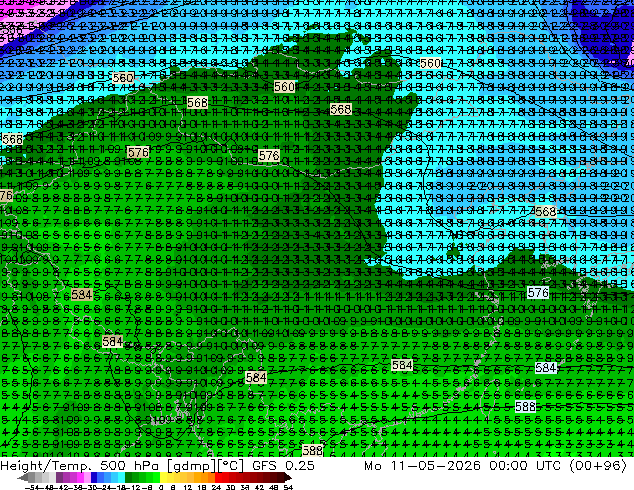Click the '00:00 UTC' time text
Viewport: 634px width, 490px height.
point(525,465)
